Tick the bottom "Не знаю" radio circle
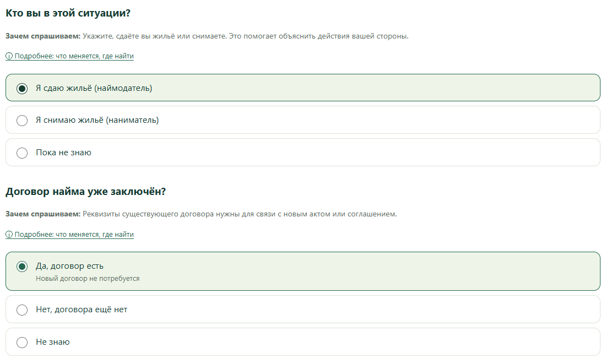Viewport: 606px width, 364px height. (22, 343)
